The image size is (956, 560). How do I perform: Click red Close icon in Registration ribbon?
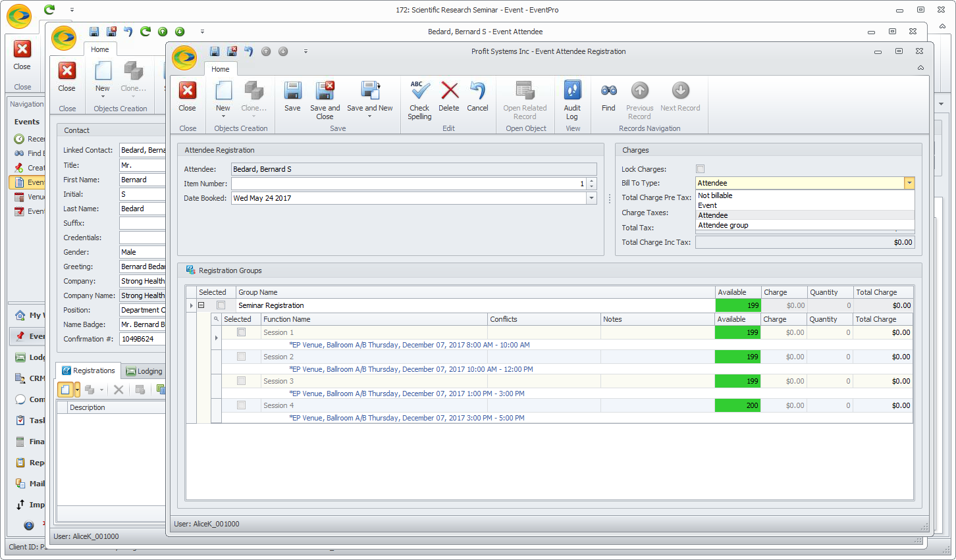click(188, 90)
